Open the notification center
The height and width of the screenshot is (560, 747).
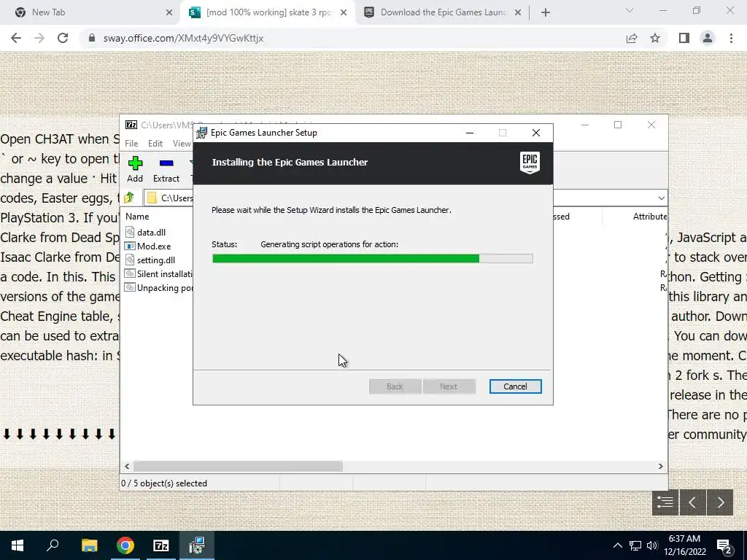point(724,545)
